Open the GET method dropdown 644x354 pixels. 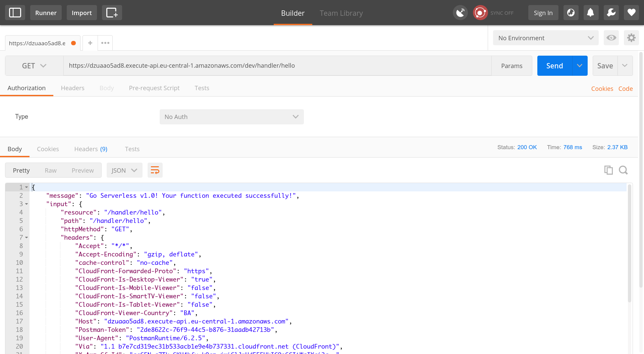(x=34, y=66)
